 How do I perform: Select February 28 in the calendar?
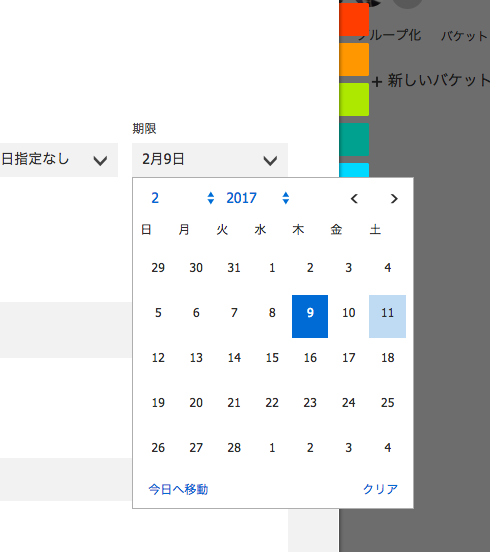coord(234,447)
